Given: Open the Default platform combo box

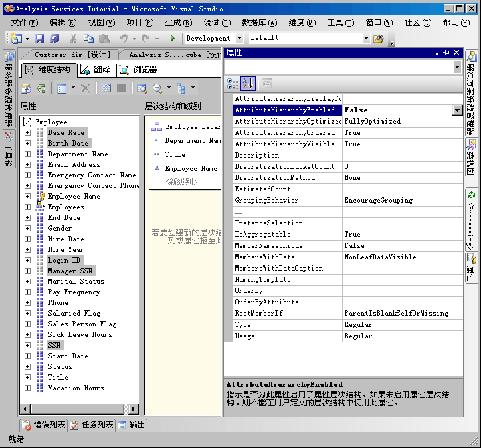Looking at the screenshot, I should (x=365, y=39).
